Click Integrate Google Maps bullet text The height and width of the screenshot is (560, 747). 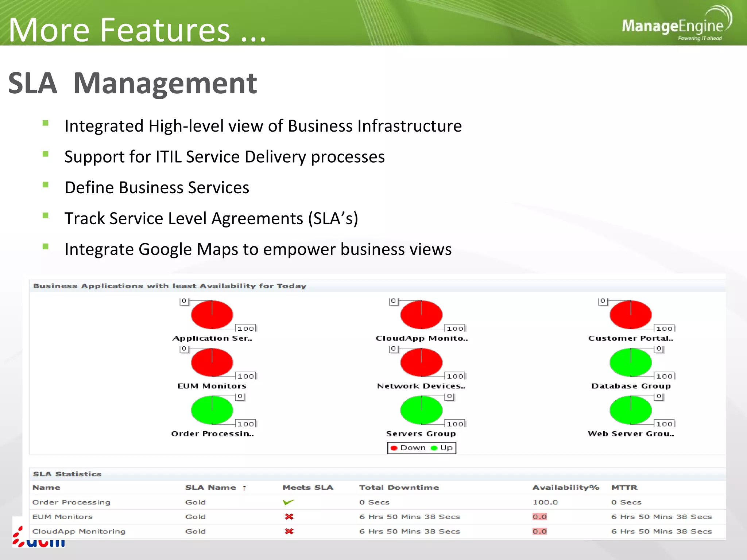(258, 250)
